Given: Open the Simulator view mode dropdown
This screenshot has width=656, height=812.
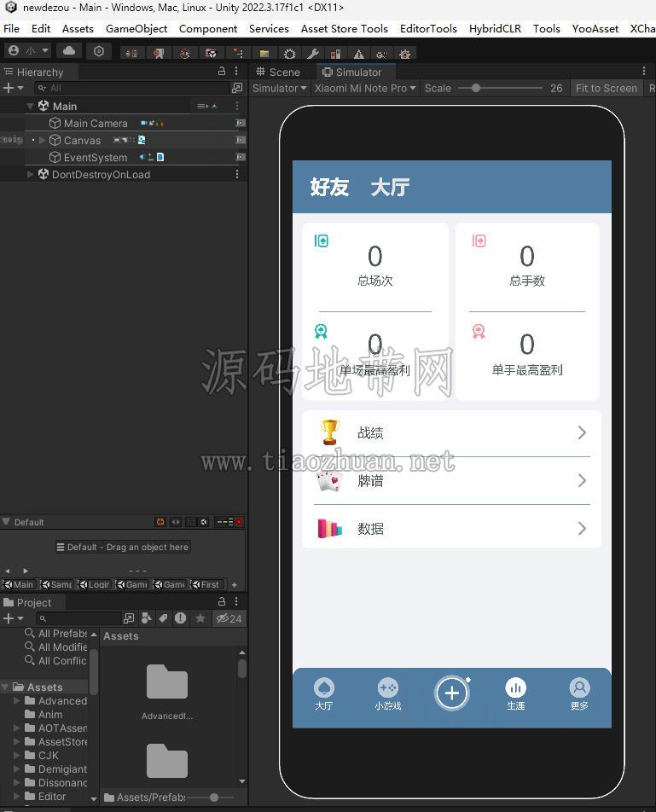Looking at the screenshot, I should [x=280, y=89].
